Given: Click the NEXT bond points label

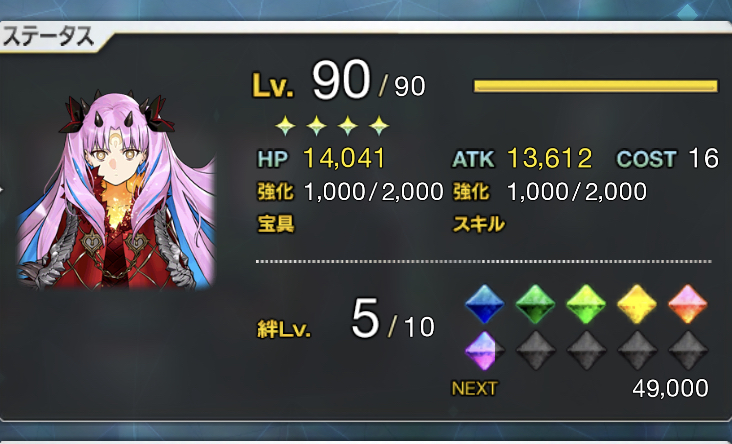Looking at the screenshot, I should (x=474, y=388).
